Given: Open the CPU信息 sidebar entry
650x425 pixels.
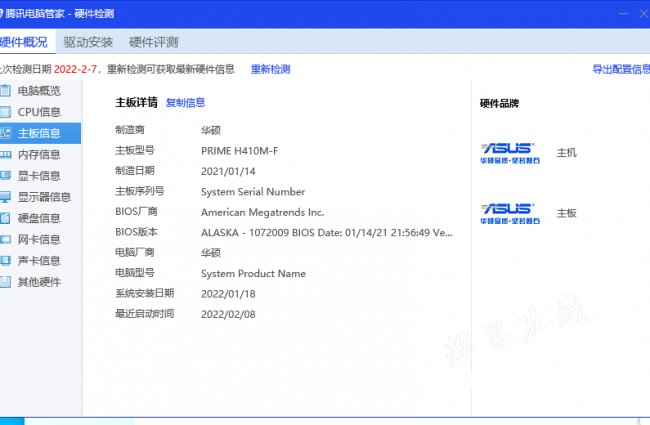Looking at the screenshot, I should [x=39, y=112].
